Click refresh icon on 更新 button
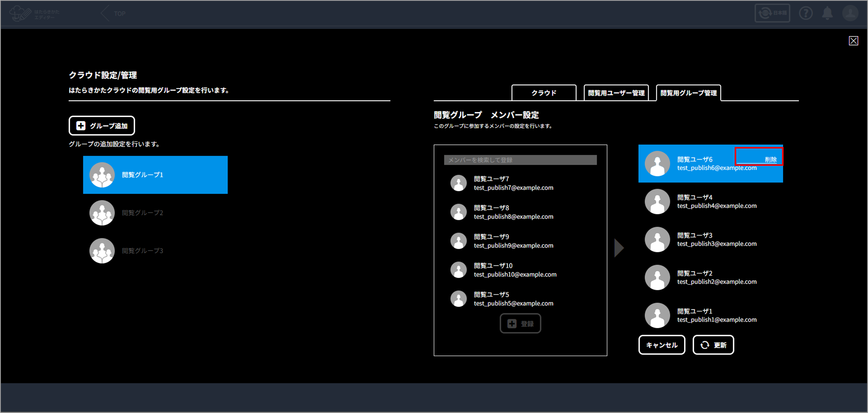This screenshot has height=413, width=868. tap(705, 345)
